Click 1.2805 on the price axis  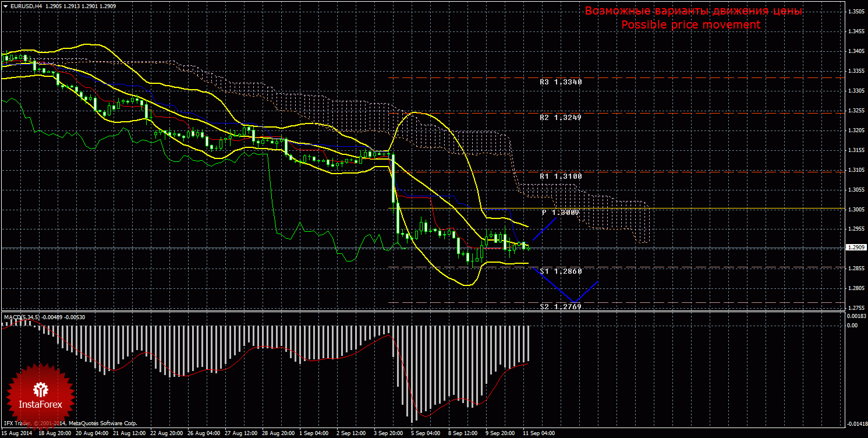pos(857,288)
